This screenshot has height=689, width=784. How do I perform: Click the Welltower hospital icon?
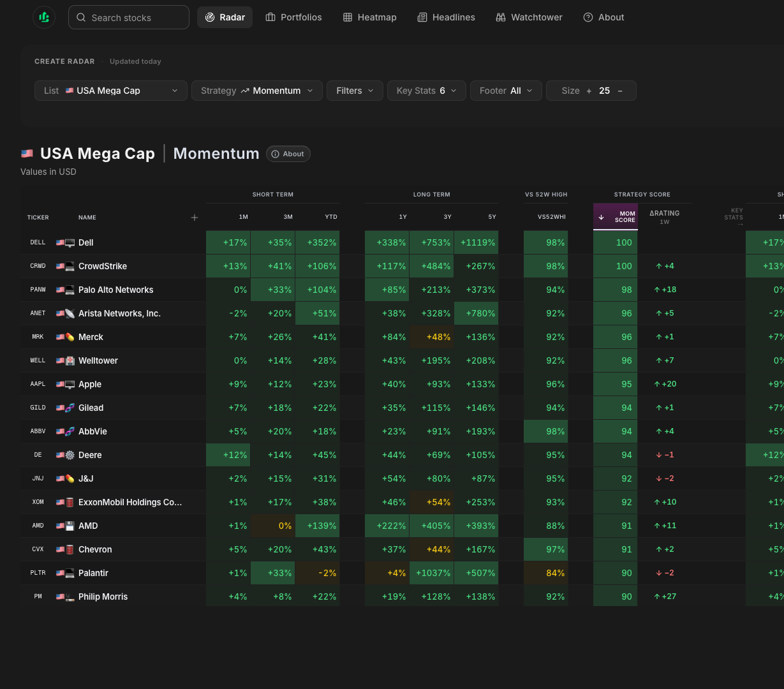[x=70, y=360]
